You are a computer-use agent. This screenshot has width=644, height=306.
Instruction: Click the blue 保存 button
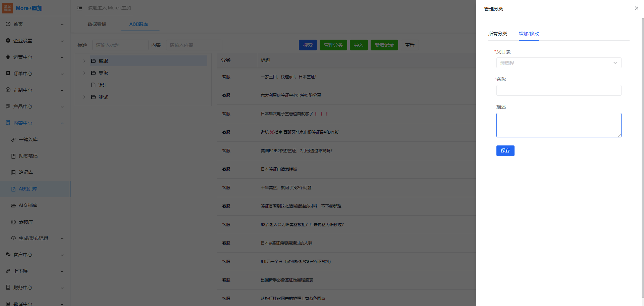(505, 151)
